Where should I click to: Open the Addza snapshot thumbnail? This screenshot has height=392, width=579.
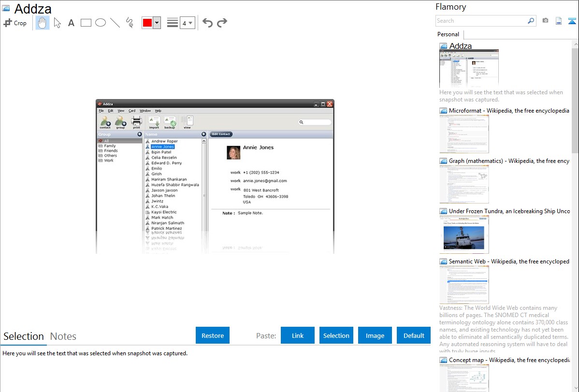coord(469,68)
